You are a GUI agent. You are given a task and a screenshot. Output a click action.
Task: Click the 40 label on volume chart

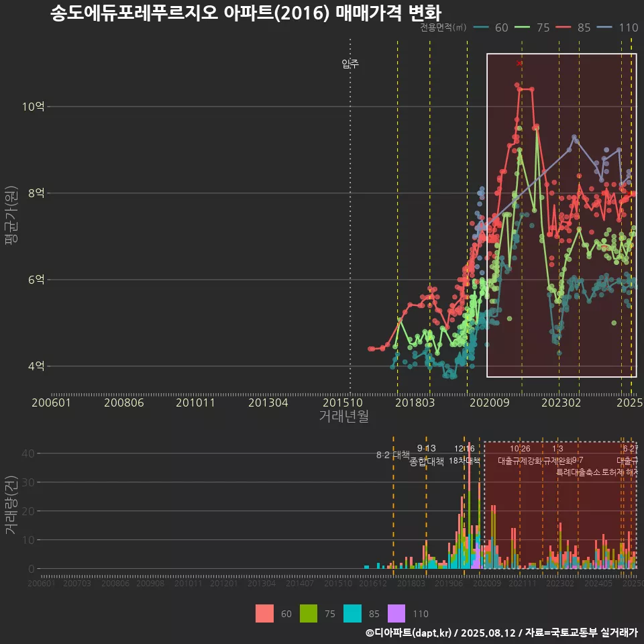click(28, 453)
